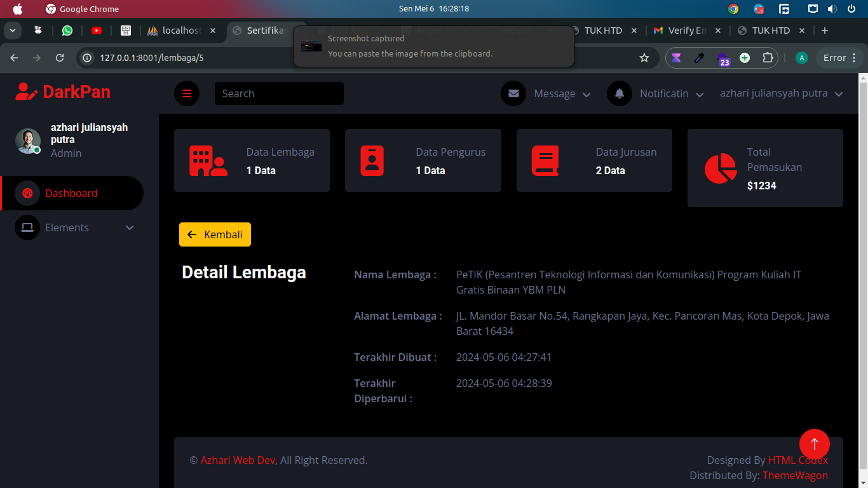The width and height of the screenshot is (868, 488).
Task: Open the ThemeWagon footer link
Action: pos(795,475)
